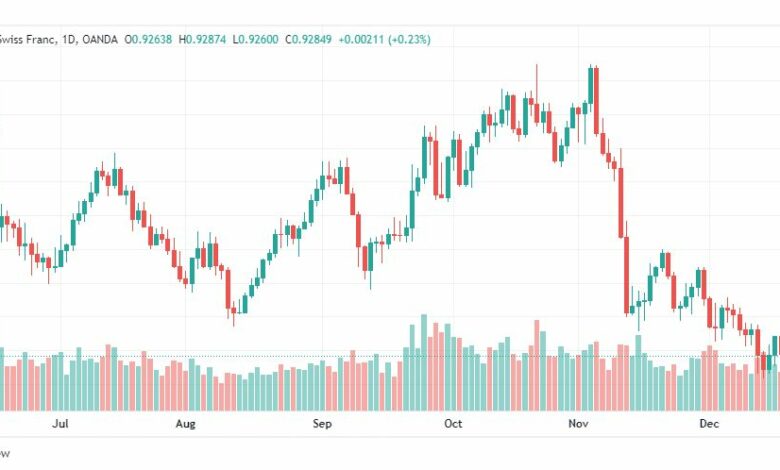780x470 pixels.
Task: Select the Oct label on time axis
Action: (x=453, y=424)
